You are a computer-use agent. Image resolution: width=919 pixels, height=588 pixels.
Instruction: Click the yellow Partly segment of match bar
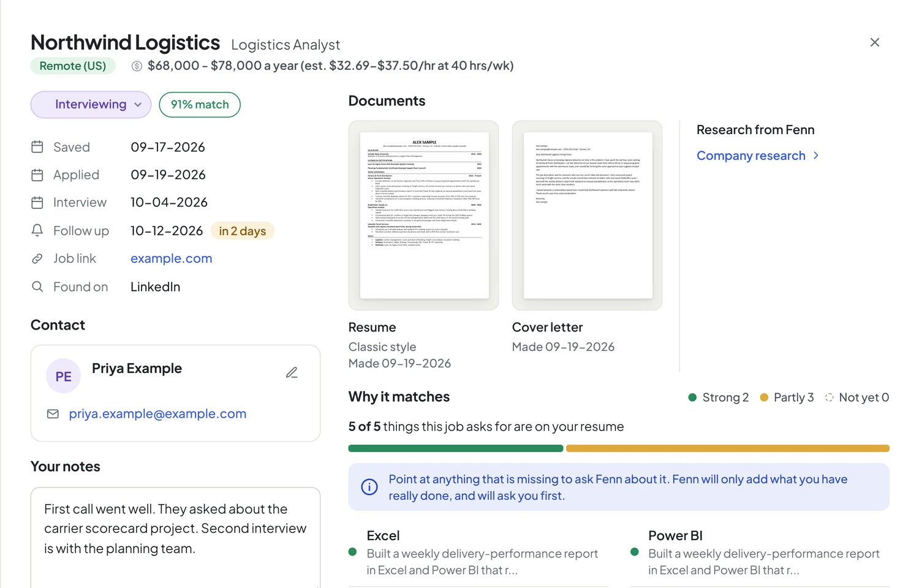728,448
